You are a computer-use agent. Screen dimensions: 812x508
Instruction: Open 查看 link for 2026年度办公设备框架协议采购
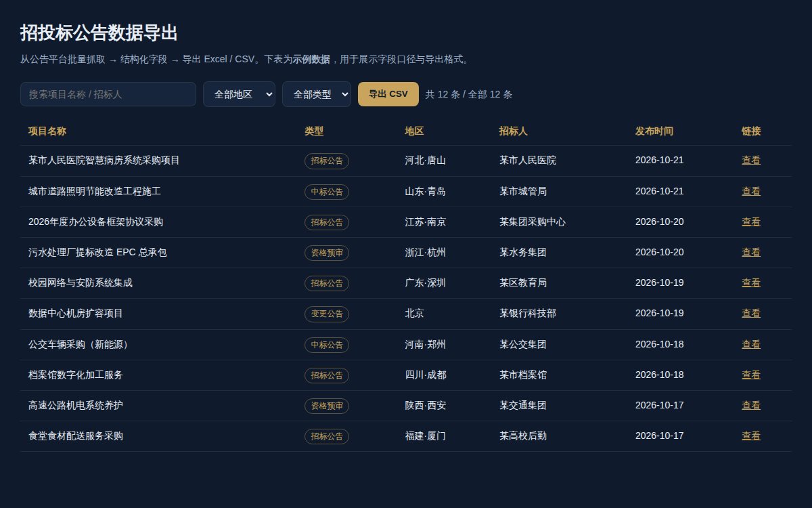751,222
